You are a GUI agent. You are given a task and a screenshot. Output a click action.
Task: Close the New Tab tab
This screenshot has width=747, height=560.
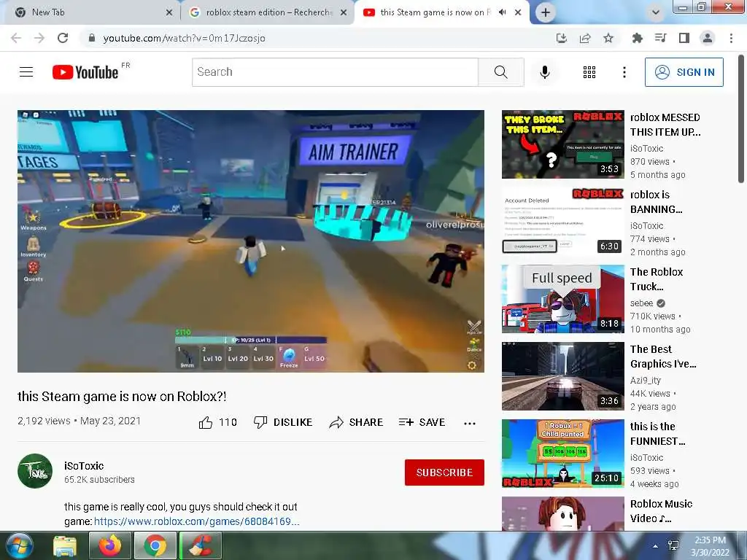pos(169,12)
